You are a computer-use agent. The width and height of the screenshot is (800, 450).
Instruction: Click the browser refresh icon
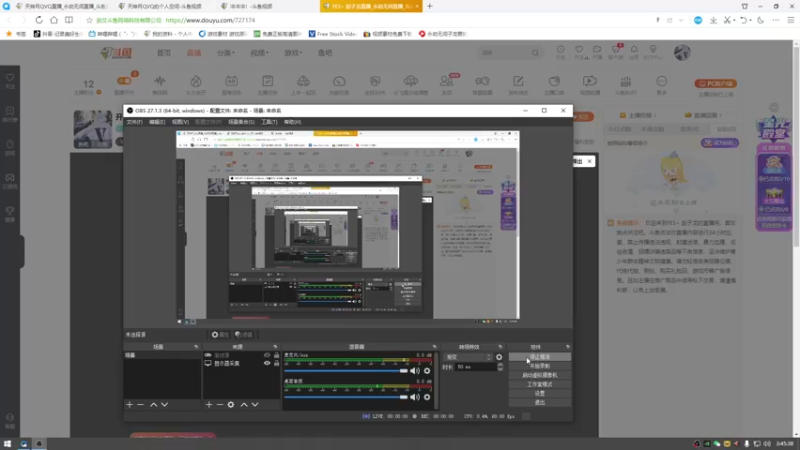(39, 20)
